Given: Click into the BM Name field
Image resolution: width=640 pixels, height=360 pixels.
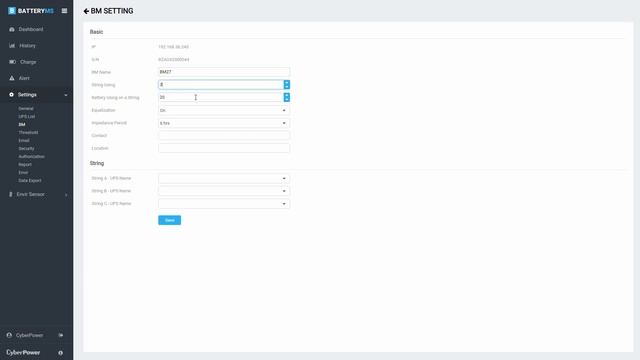Looking at the screenshot, I should click(224, 72).
